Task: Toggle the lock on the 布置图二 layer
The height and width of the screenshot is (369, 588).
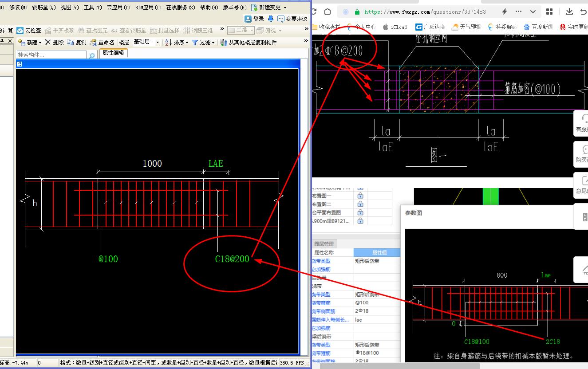Action: tap(360, 204)
